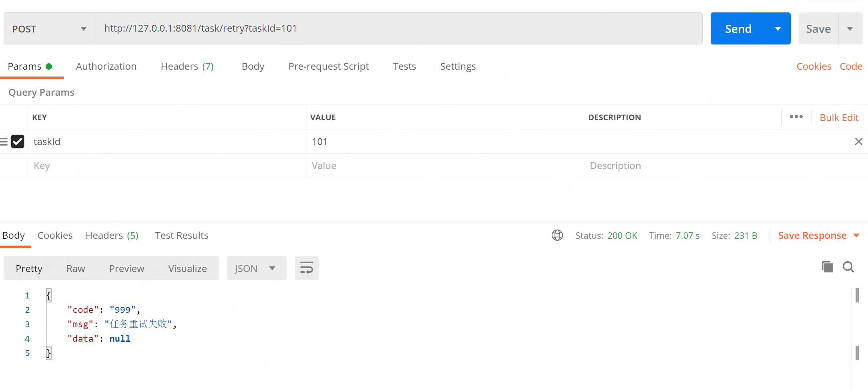The height and width of the screenshot is (391, 868).
Task: View the response Headers (5) tab
Action: (112, 236)
